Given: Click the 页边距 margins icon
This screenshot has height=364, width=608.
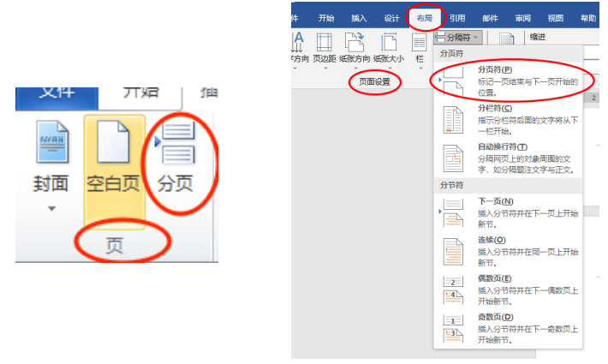Looking at the screenshot, I should pos(325,42).
